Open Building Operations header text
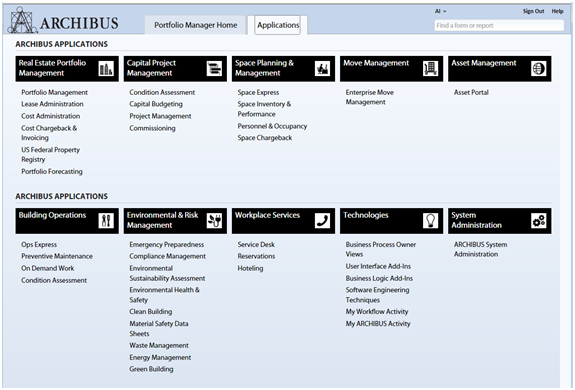575x390 pixels. (x=52, y=215)
